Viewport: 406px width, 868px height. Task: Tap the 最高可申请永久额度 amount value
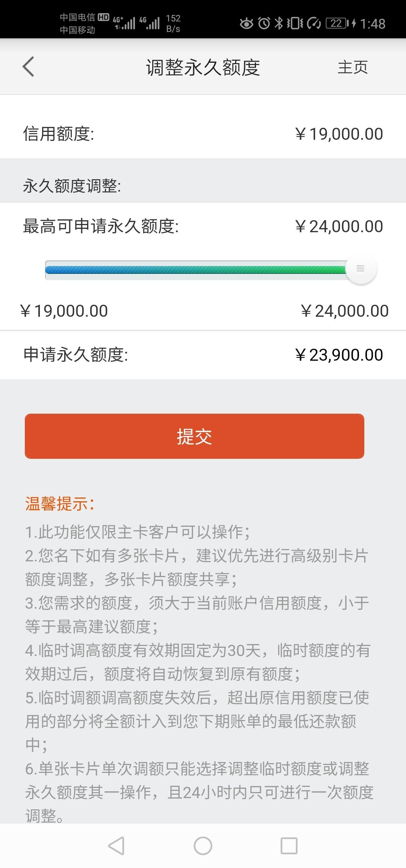pos(339,227)
